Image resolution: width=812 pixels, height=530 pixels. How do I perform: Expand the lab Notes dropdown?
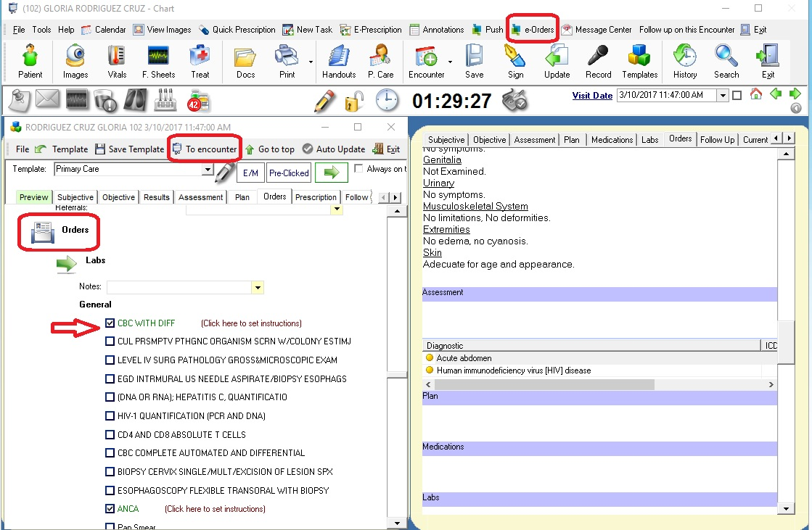(258, 288)
